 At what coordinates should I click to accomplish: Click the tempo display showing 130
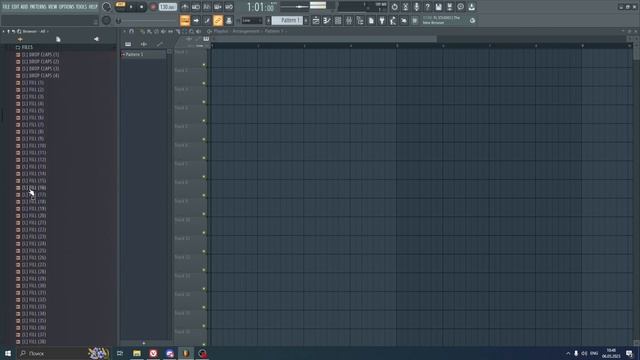pos(167,7)
